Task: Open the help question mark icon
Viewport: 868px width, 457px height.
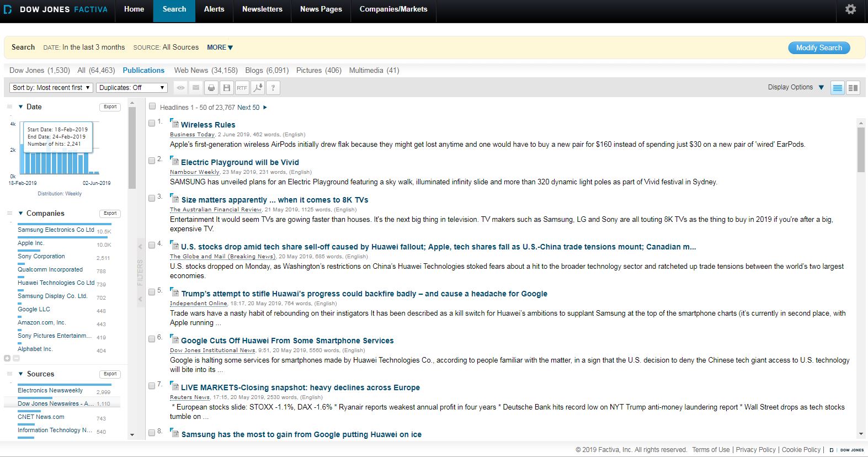Action: pyautogui.click(x=273, y=88)
